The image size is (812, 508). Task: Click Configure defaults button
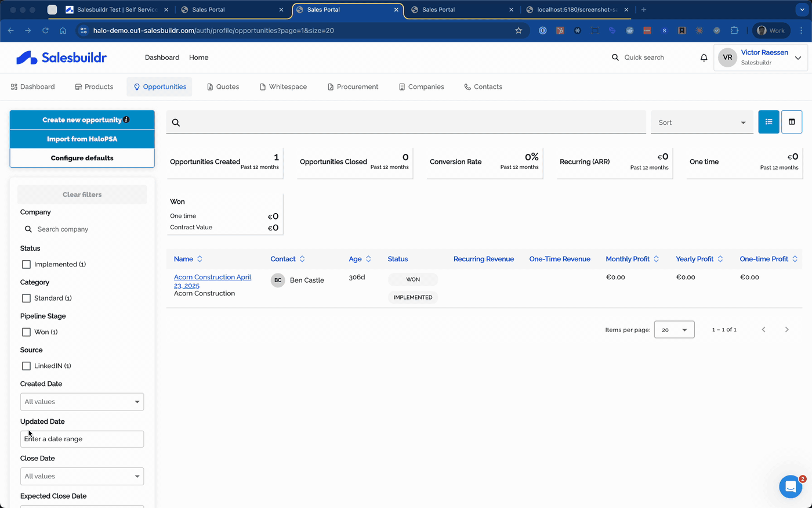pos(82,158)
